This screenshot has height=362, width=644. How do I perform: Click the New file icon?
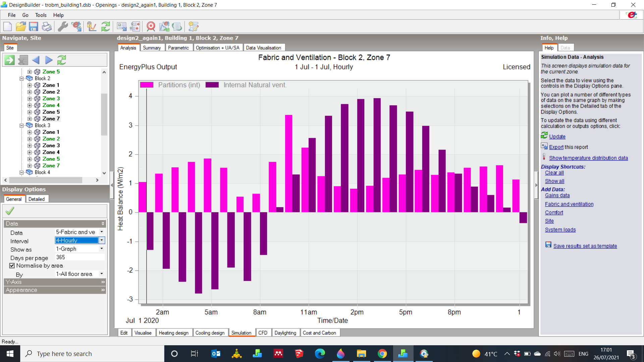pyautogui.click(x=7, y=26)
